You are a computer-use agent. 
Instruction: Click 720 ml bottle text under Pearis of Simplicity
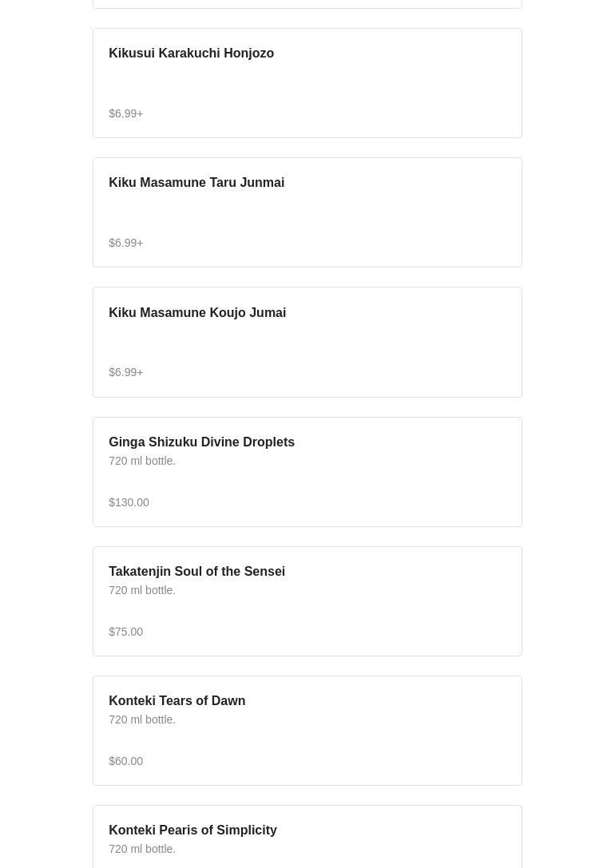pos(142,849)
